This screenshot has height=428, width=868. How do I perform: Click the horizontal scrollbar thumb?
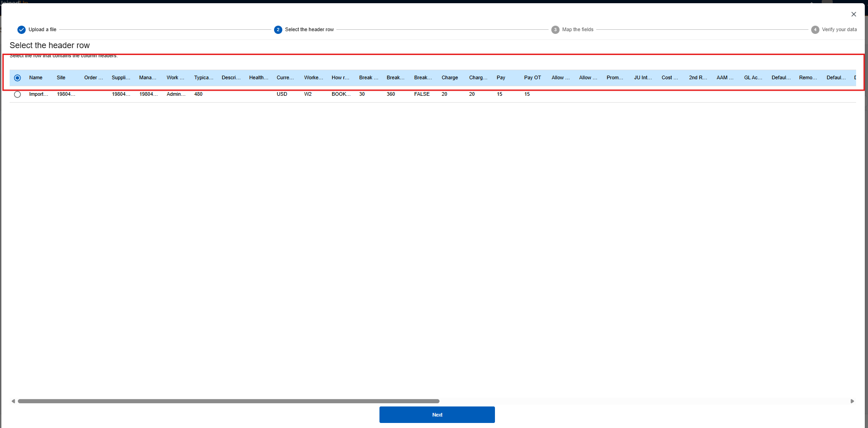(x=228, y=401)
